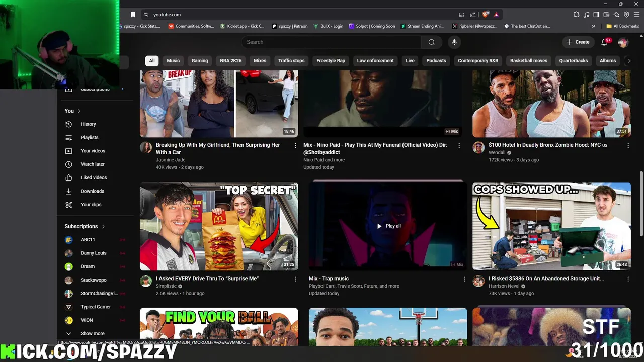The width and height of the screenshot is (644, 362).
Task: Select the Music filter chip
Action: point(173,61)
